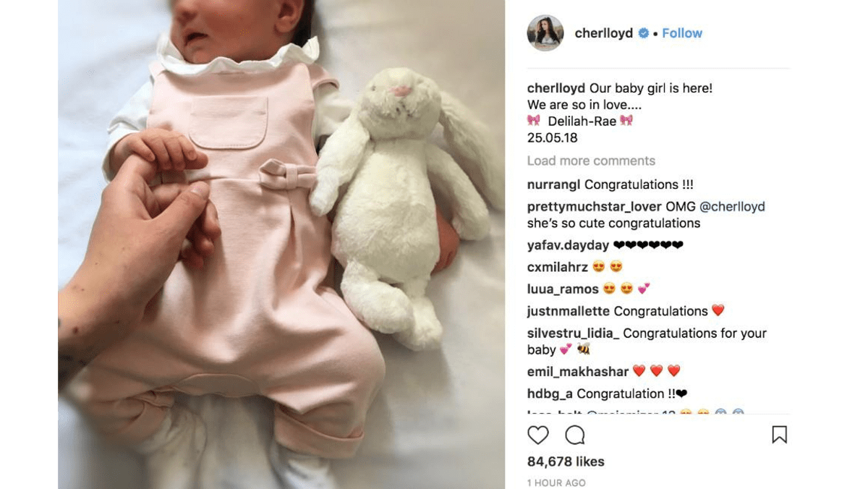Open yafav.dayday commenter profile
Image resolution: width=868 pixels, height=489 pixels.
569,245
